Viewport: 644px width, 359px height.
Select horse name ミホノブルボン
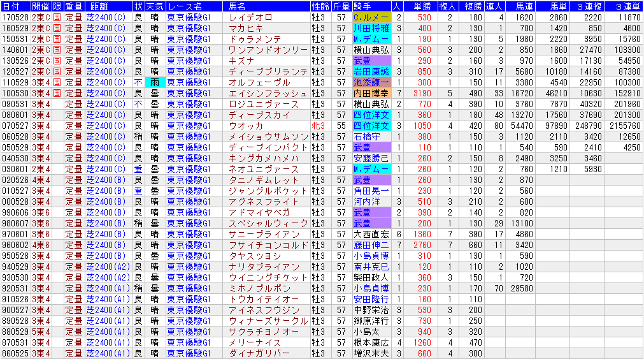point(259,288)
